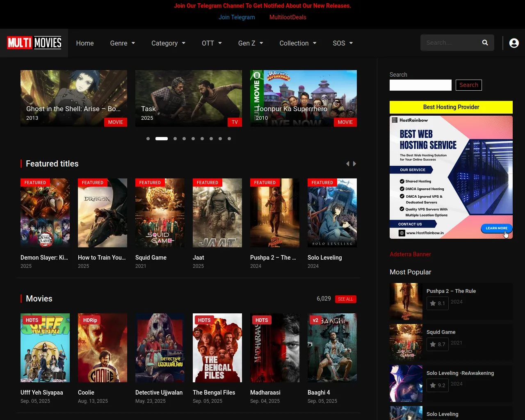The image size is (525, 420).
Task: Select the third carousel pagination dot
Action: (175, 139)
